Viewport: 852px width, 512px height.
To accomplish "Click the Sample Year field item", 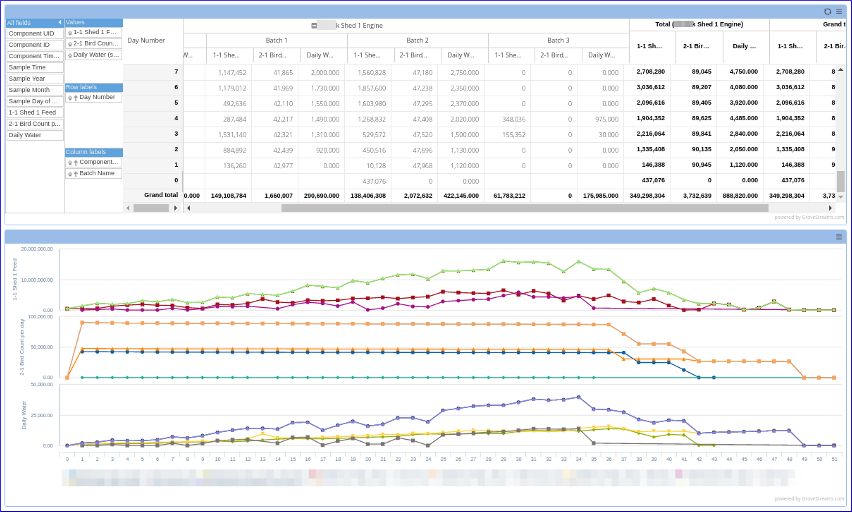I will (x=33, y=78).
